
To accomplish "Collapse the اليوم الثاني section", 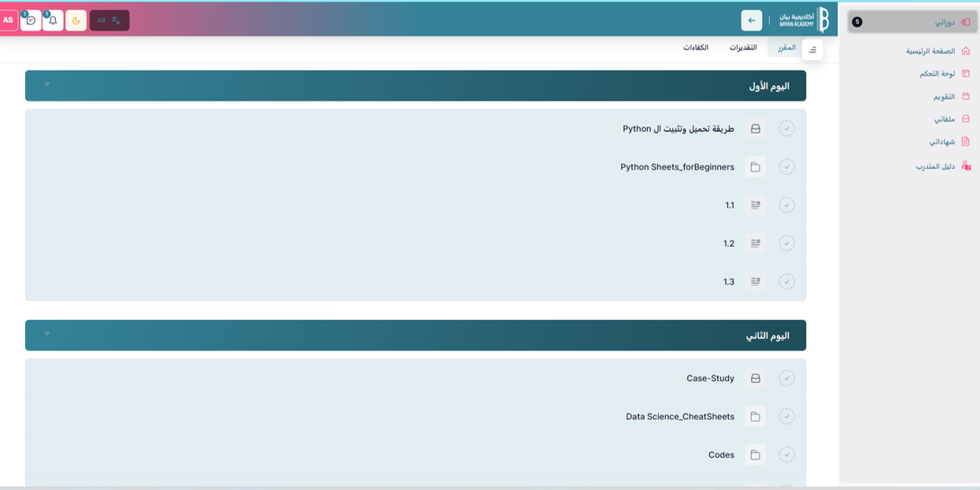I will coord(47,334).
